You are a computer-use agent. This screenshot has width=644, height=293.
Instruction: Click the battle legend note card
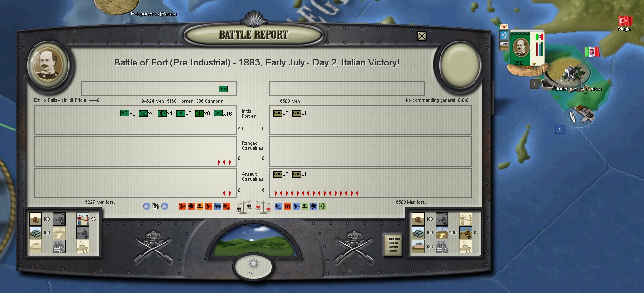[x=393, y=245]
